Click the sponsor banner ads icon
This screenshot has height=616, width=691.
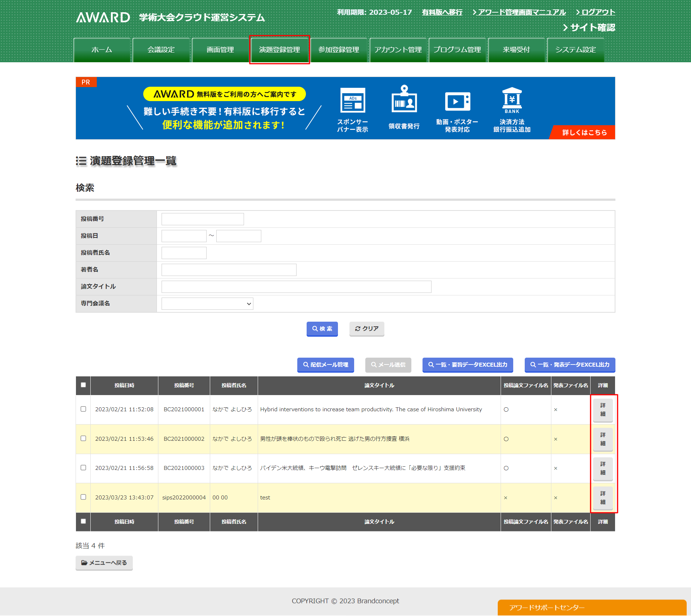(x=352, y=100)
